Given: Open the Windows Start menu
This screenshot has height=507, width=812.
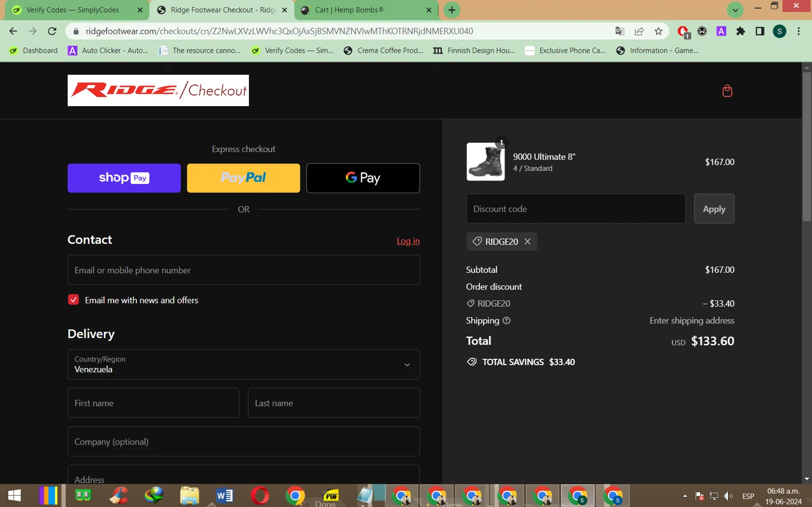Looking at the screenshot, I should [15, 495].
